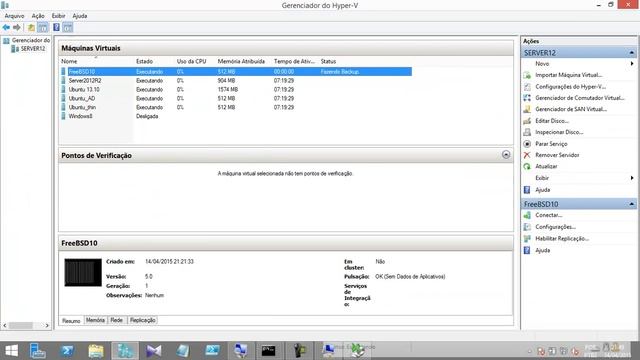Switch to the Rede tab
The width and height of the screenshot is (640, 360).
(x=116, y=320)
